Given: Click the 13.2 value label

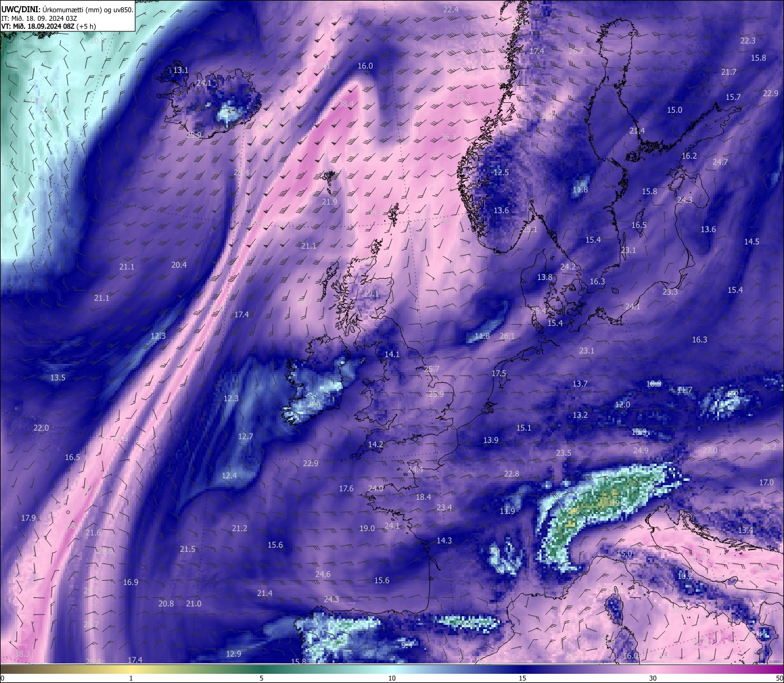Looking at the screenshot, I should coord(580,415).
